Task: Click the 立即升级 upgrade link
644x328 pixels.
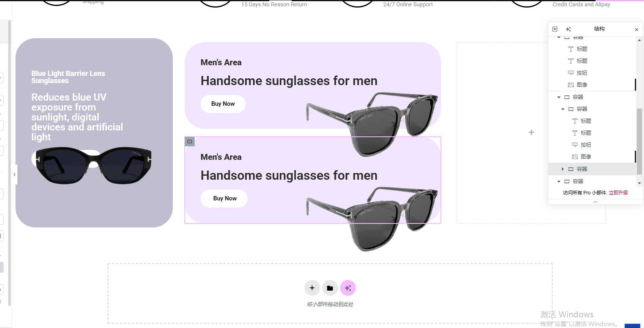Action: tap(618, 193)
